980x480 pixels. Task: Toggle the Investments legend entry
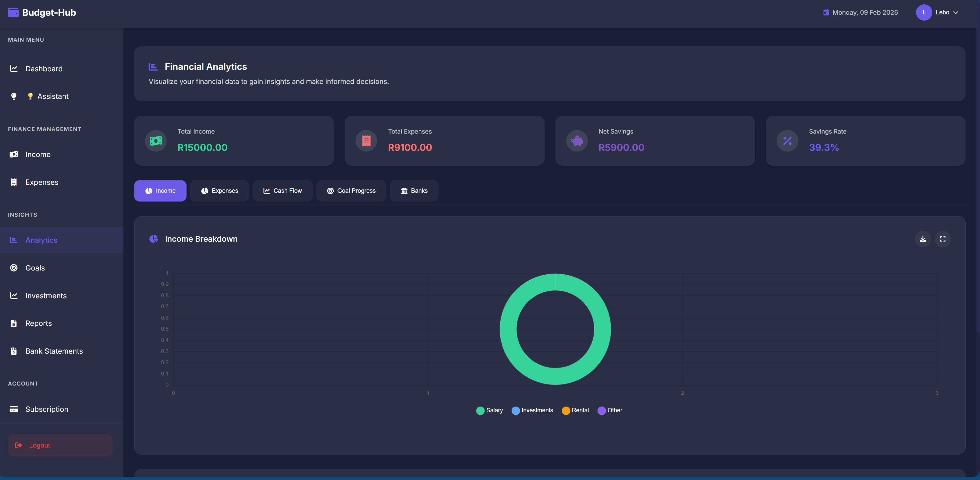click(533, 411)
